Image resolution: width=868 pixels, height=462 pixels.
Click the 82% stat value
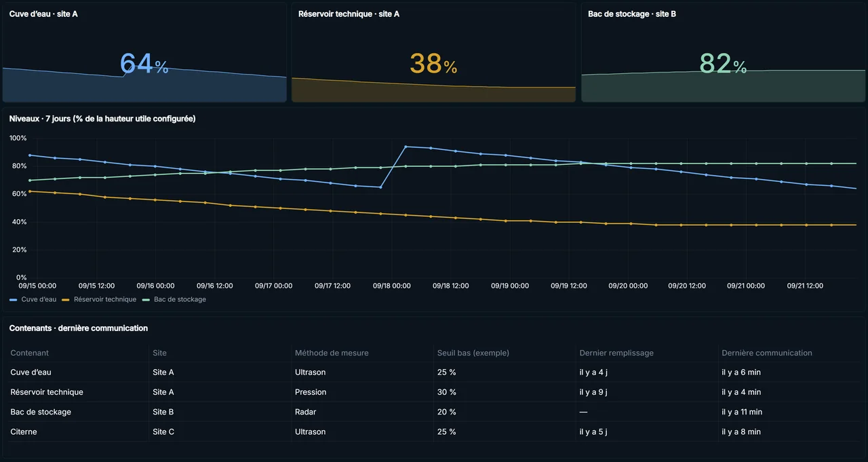click(723, 64)
